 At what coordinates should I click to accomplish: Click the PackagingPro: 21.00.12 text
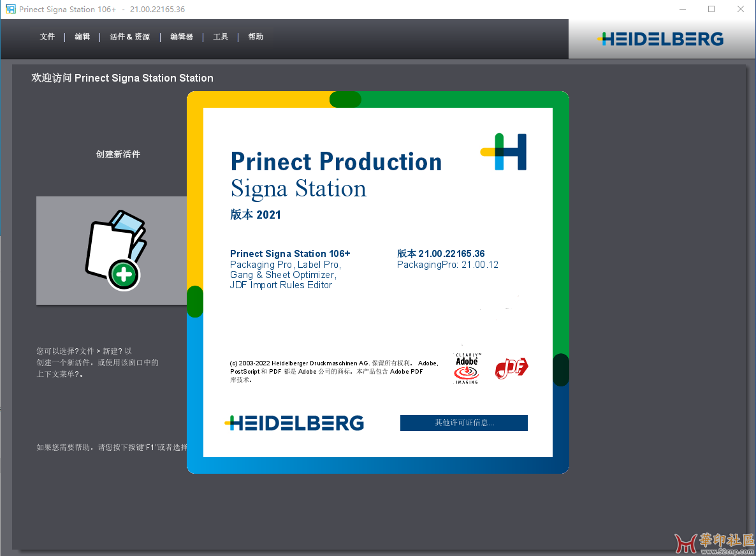447,265
